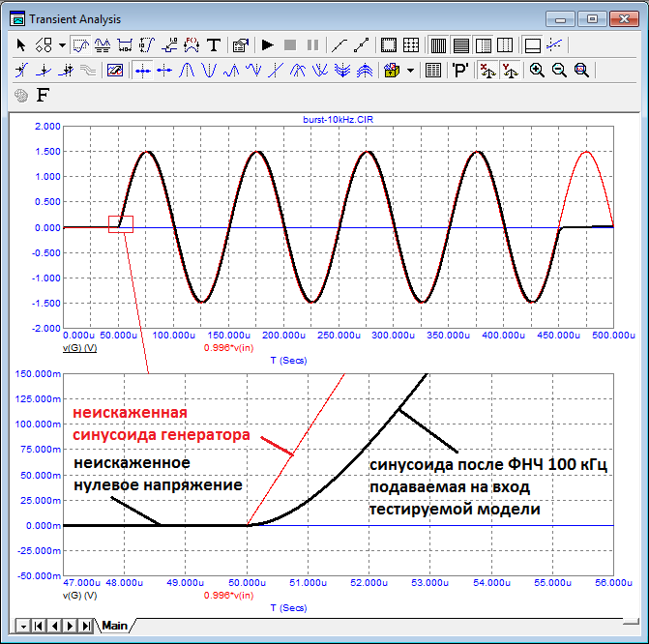
Task: Click the burst-10kHz.CIR plot title
Action: point(338,120)
